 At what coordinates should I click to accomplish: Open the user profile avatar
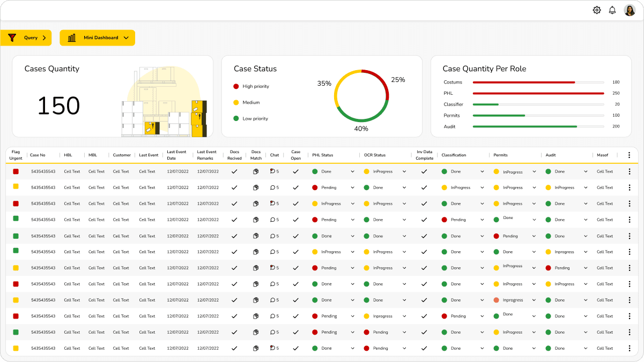630,10
